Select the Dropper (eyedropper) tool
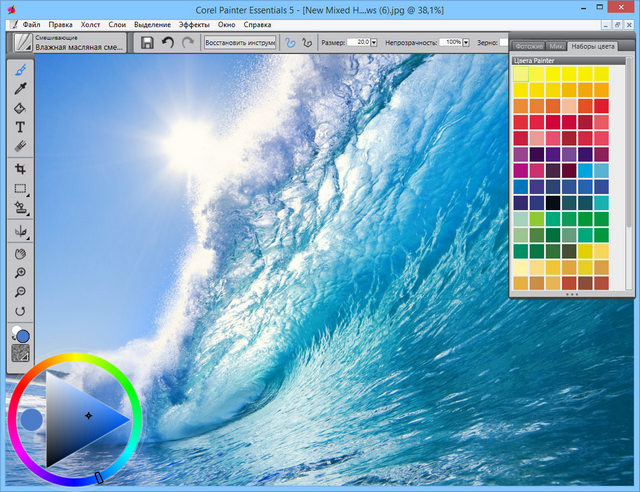640x492 pixels. click(20, 90)
